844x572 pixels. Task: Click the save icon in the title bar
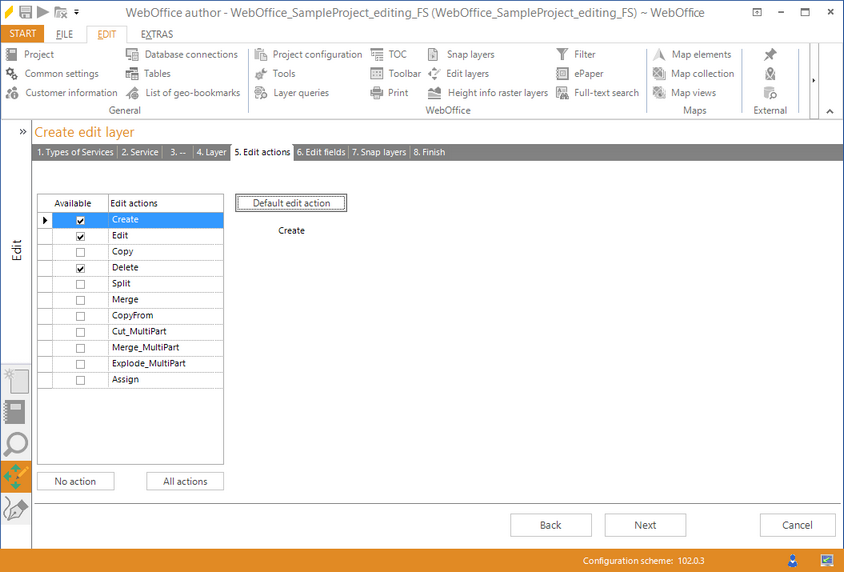coord(25,12)
